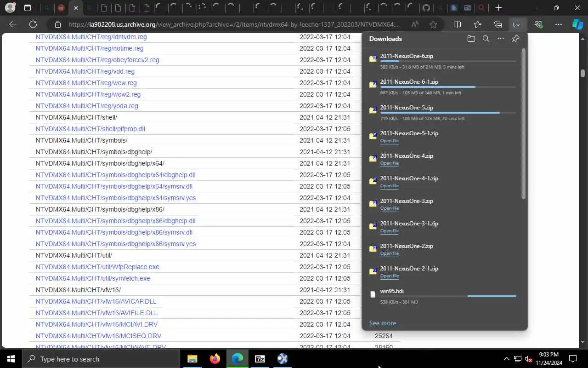Open util/WfpReplace.exe link
This screenshot has width=588, height=368.
tap(97, 267)
